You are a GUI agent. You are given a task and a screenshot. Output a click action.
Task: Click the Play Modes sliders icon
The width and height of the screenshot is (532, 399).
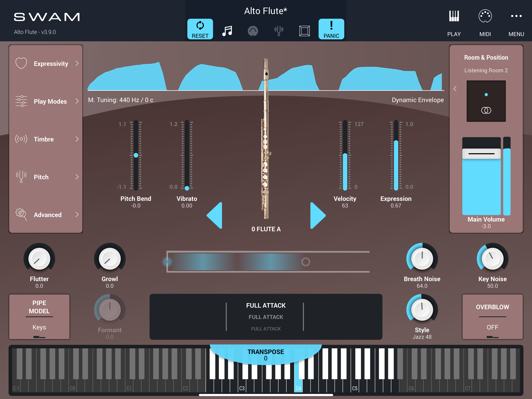pos(21,101)
